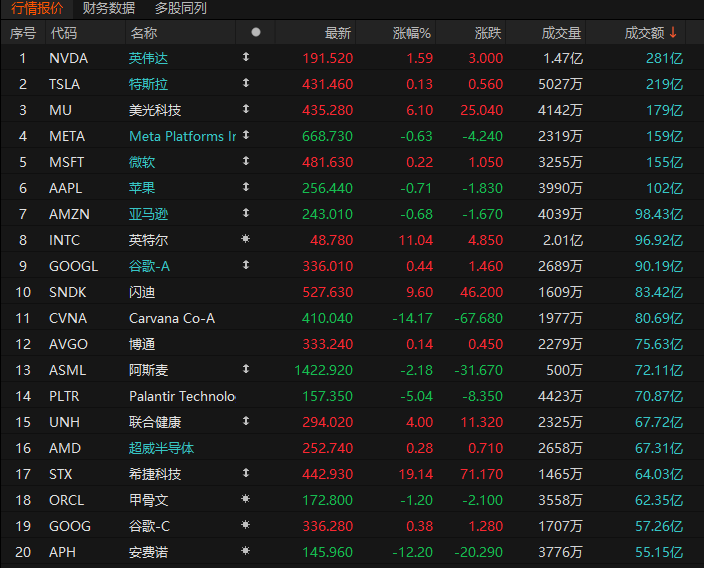
Task: Click the star marker icon beside 甲骨文
Action: click(245, 499)
